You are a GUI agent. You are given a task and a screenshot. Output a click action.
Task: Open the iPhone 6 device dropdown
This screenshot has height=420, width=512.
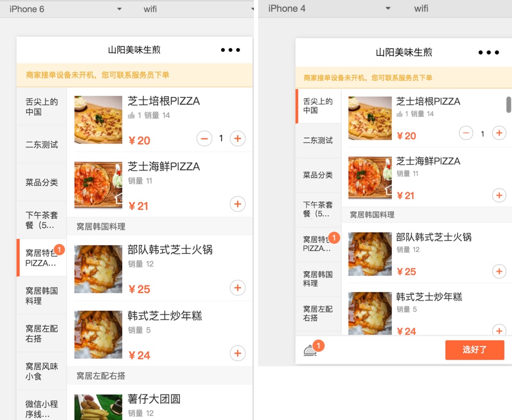66,9
